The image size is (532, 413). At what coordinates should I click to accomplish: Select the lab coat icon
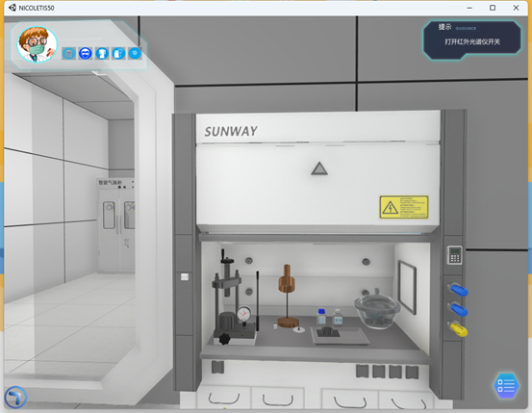102,53
